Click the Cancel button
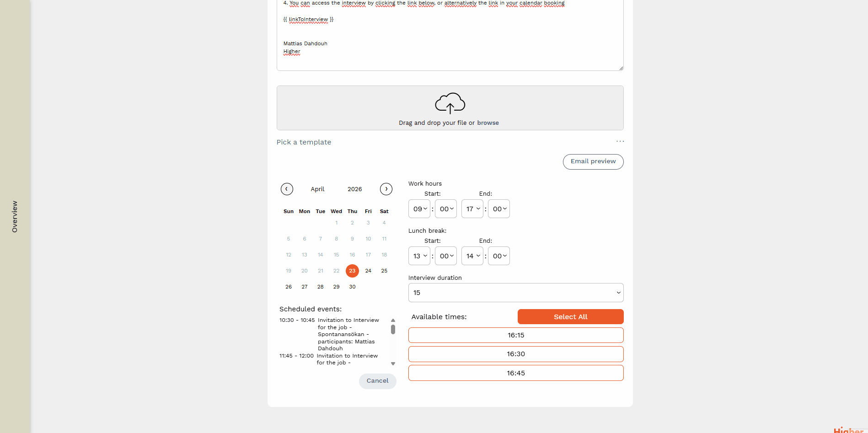Image resolution: width=868 pixels, height=433 pixels. coord(378,381)
